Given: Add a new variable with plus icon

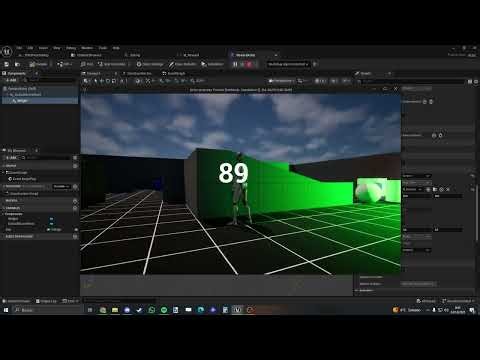Looking at the screenshot, I should pos(75,208).
